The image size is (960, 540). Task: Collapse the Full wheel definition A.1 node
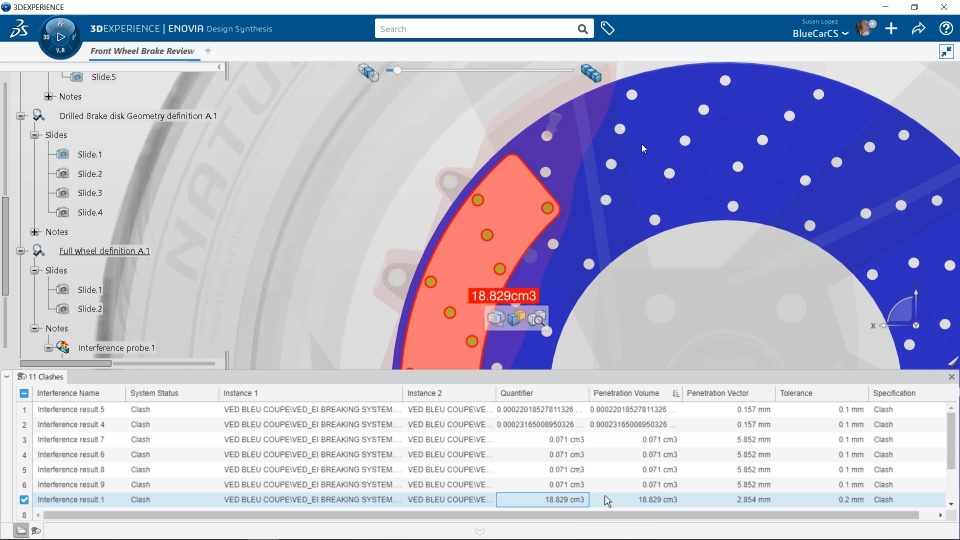click(21, 251)
